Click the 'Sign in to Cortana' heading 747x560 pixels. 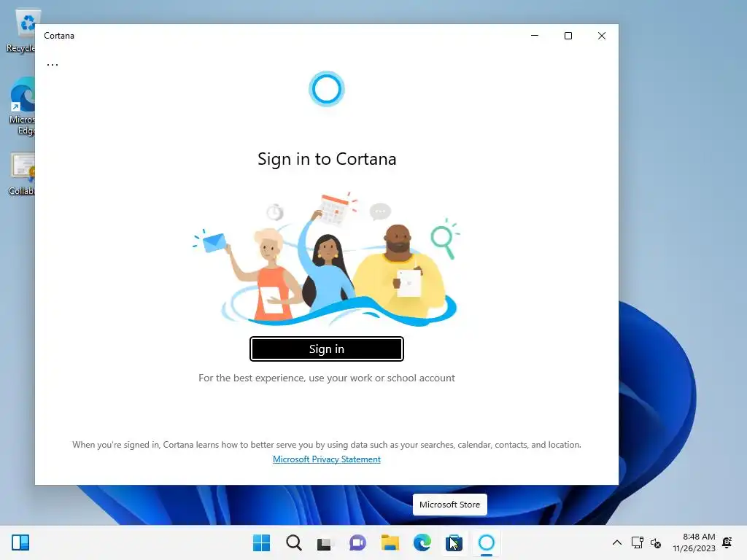click(327, 159)
